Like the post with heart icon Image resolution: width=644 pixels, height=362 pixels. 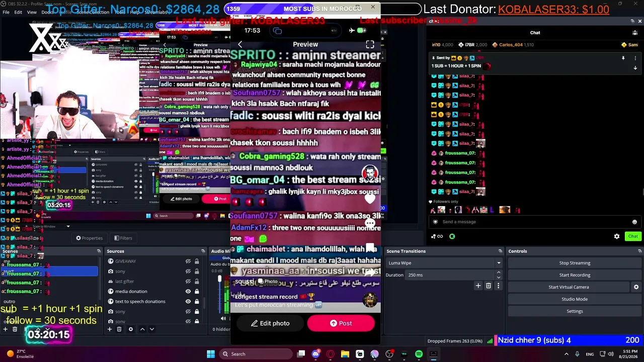[370, 199]
